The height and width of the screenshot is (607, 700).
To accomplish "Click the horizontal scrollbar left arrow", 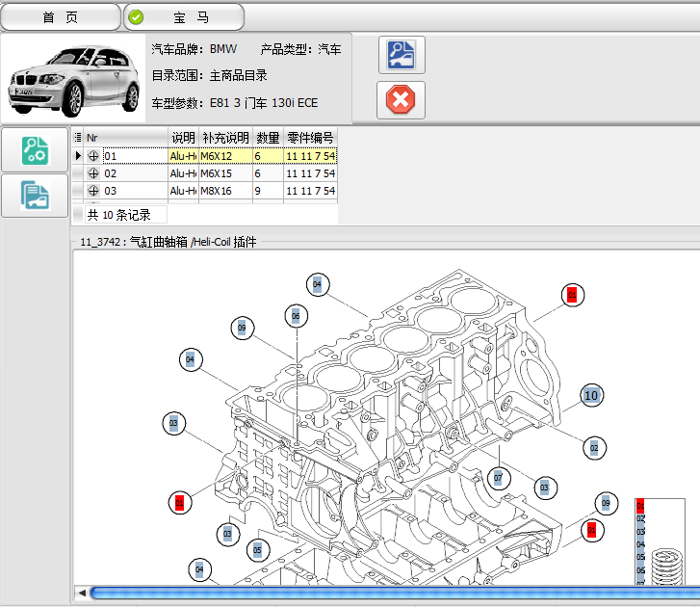I will [82, 594].
